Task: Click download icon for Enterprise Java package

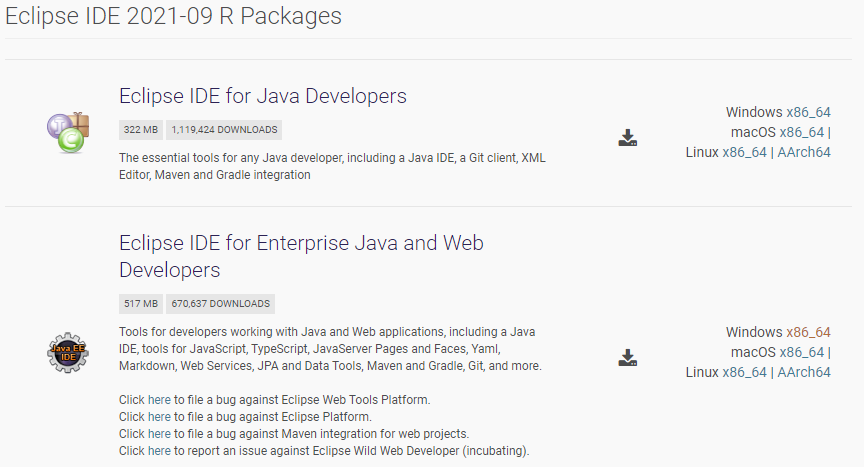Action: pos(628,358)
